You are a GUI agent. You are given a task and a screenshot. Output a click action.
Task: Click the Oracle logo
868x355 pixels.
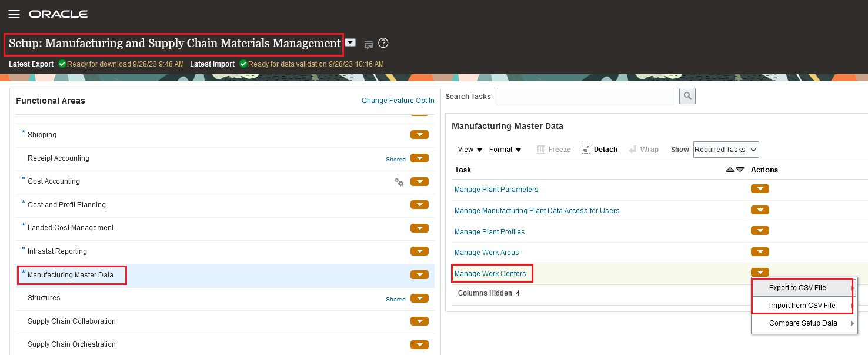pos(58,14)
